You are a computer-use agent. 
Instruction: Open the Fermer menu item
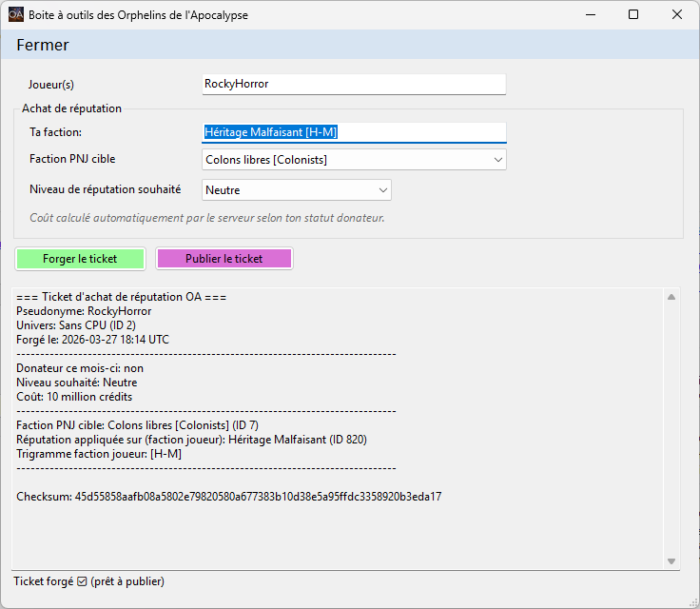pyautogui.click(x=43, y=45)
